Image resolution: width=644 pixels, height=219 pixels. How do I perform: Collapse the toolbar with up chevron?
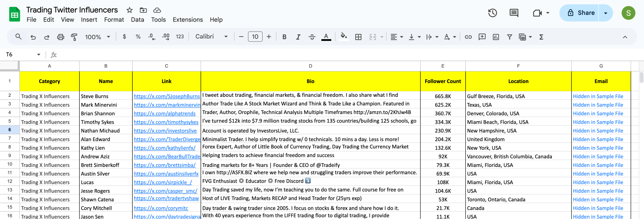[x=625, y=37]
